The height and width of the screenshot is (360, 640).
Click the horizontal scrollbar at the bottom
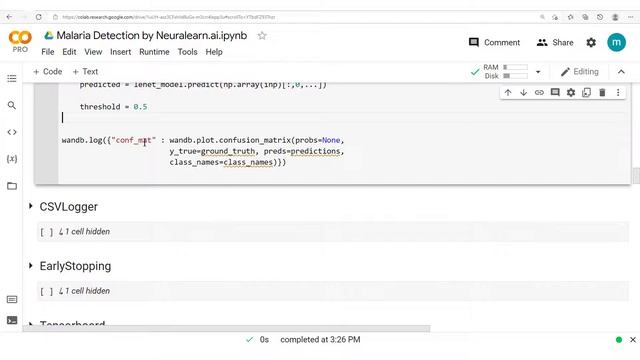226,329
